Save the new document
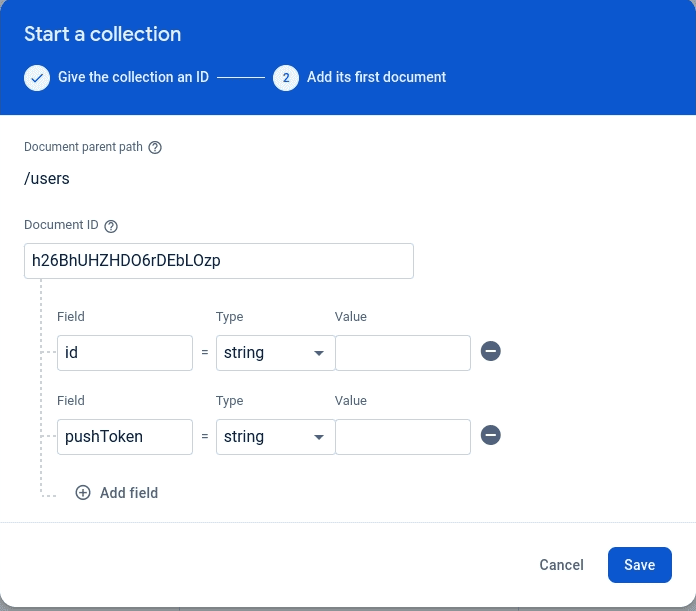Image resolution: width=696 pixels, height=611 pixels. pos(639,565)
